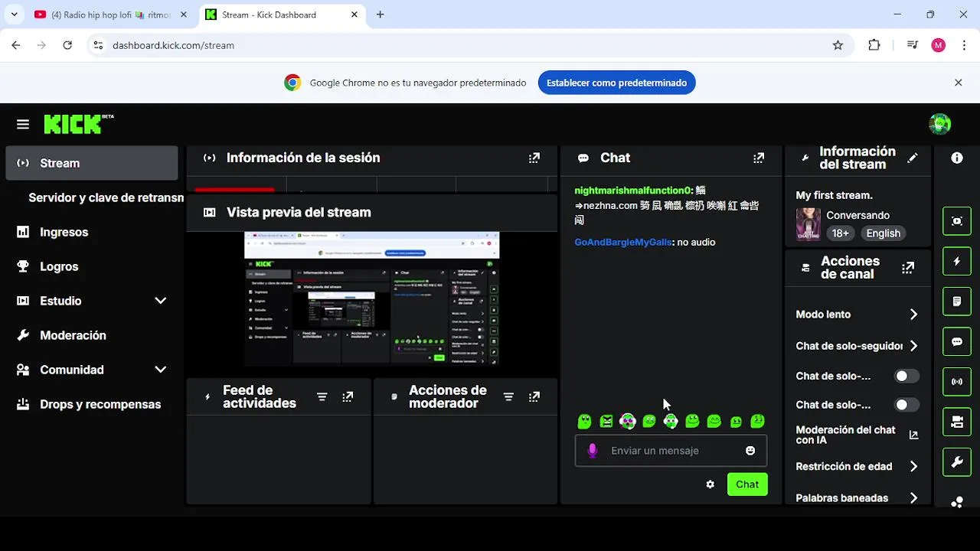Open chat settings gear icon
The width and height of the screenshot is (980, 551).
coord(710,484)
